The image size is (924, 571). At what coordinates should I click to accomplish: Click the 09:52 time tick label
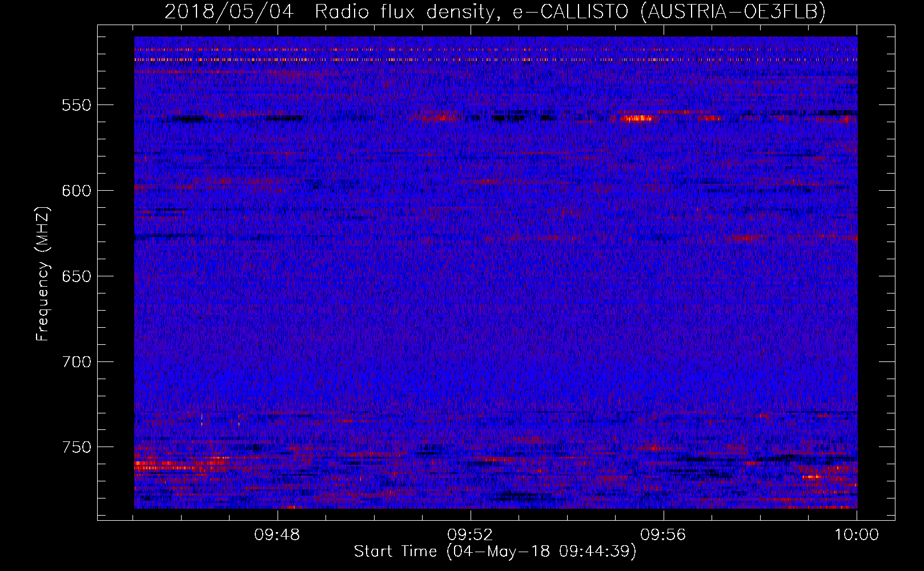(471, 535)
